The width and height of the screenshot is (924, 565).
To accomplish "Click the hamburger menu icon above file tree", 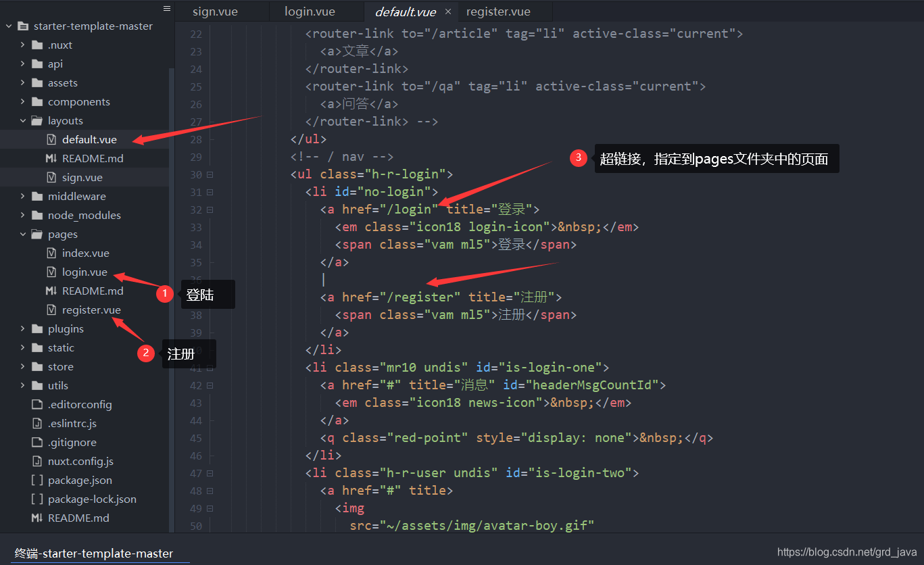I will pos(167,9).
